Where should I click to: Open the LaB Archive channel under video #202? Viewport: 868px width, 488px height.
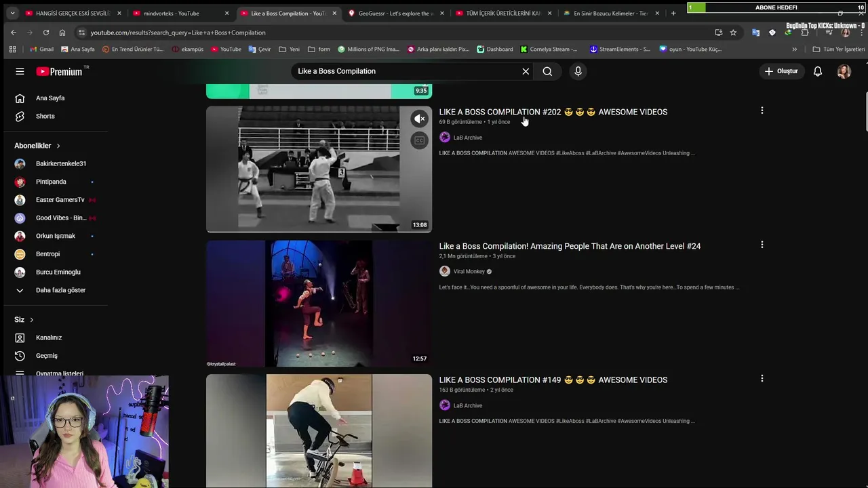[x=467, y=138]
